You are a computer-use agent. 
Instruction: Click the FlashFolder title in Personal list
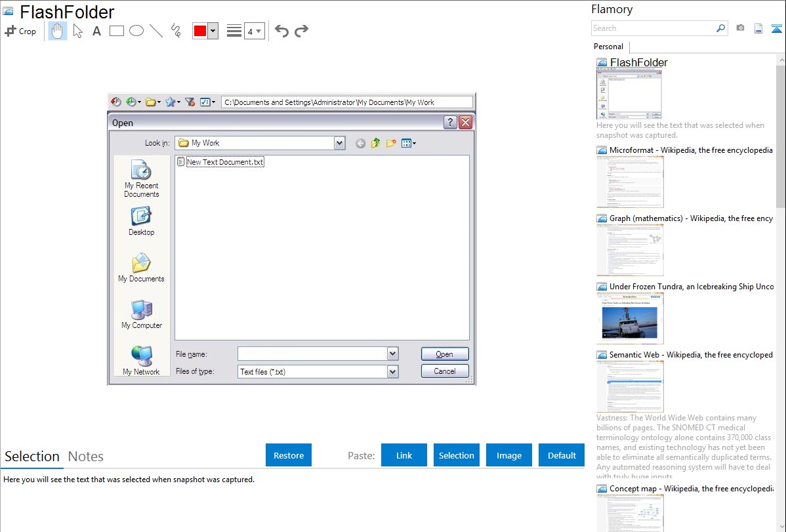coord(638,63)
